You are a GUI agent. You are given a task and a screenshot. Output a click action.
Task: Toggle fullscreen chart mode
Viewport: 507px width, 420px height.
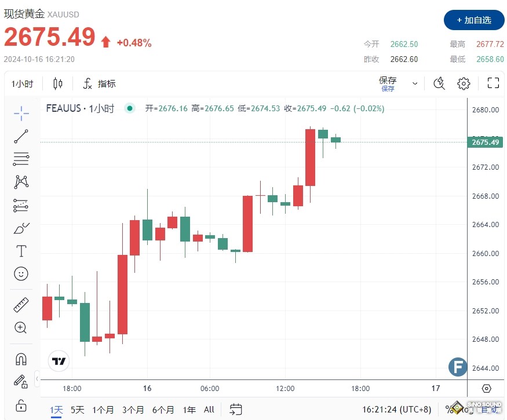(x=493, y=83)
